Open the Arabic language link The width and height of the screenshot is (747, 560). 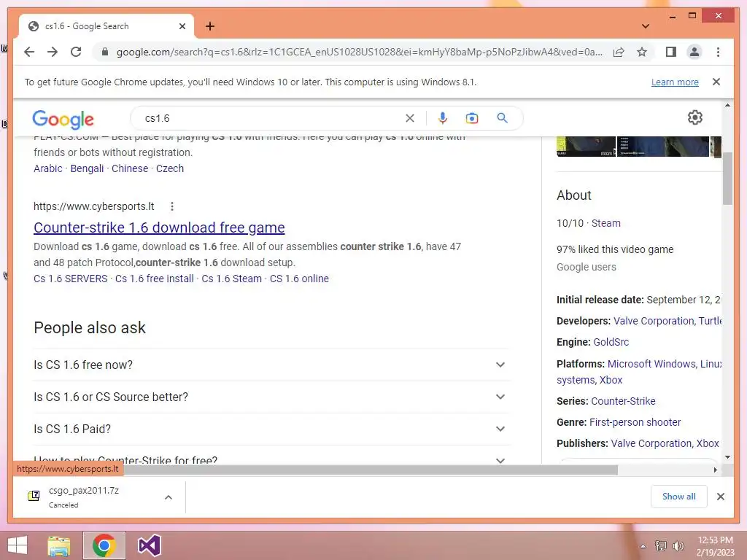(48, 168)
